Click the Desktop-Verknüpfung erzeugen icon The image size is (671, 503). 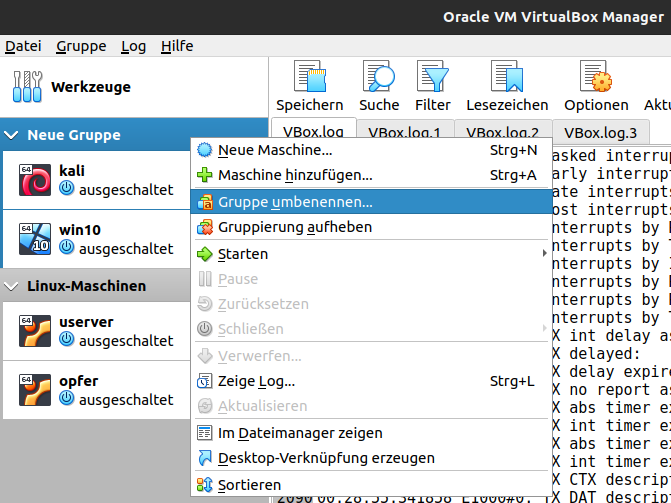[205, 458]
